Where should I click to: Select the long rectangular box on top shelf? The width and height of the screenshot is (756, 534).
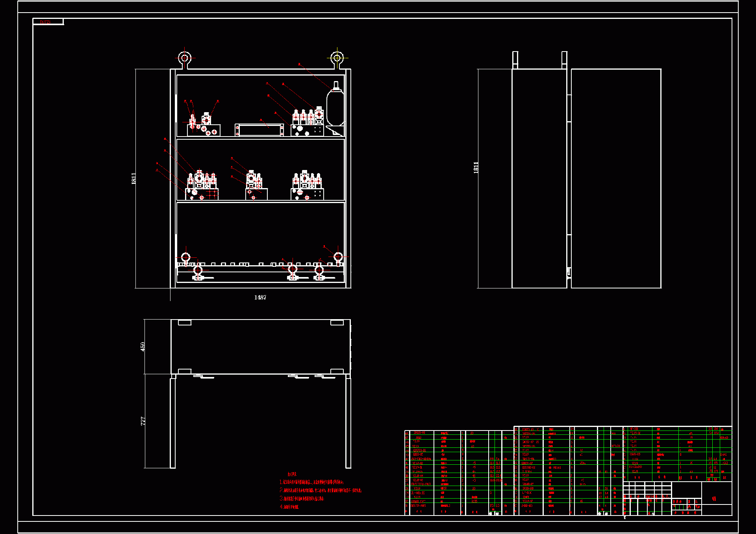pyautogui.click(x=260, y=130)
